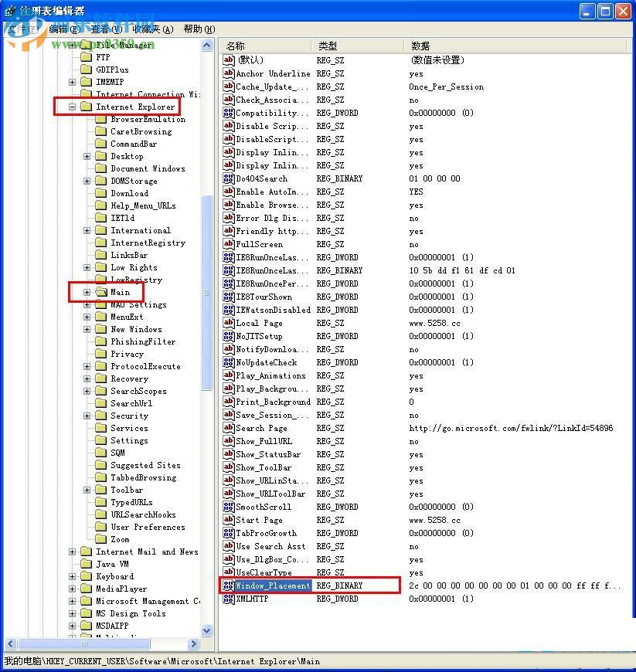Click the Search Page value icon
Image resolution: width=636 pixels, height=672 pixels.
click(x=228, y=428)
